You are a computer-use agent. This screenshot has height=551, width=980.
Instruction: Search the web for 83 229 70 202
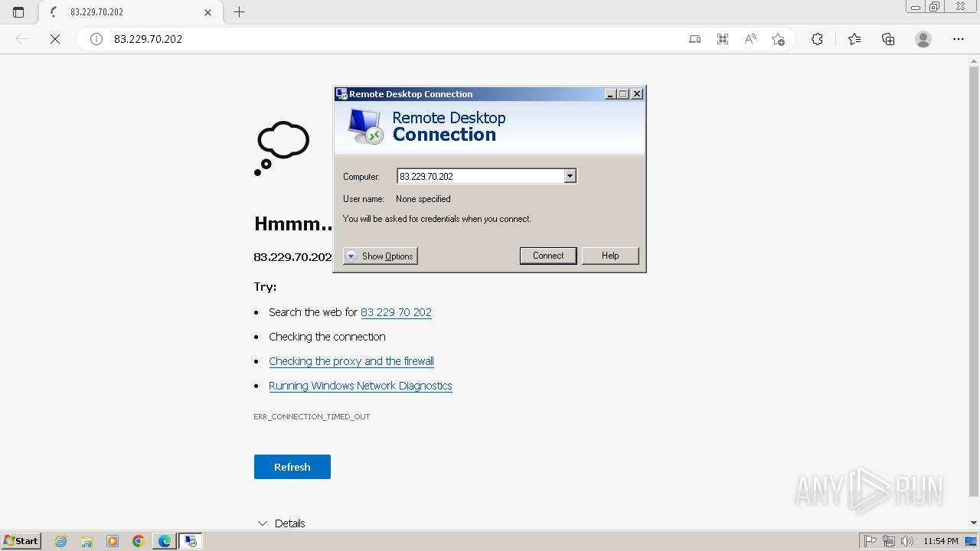tap(396, 312)
